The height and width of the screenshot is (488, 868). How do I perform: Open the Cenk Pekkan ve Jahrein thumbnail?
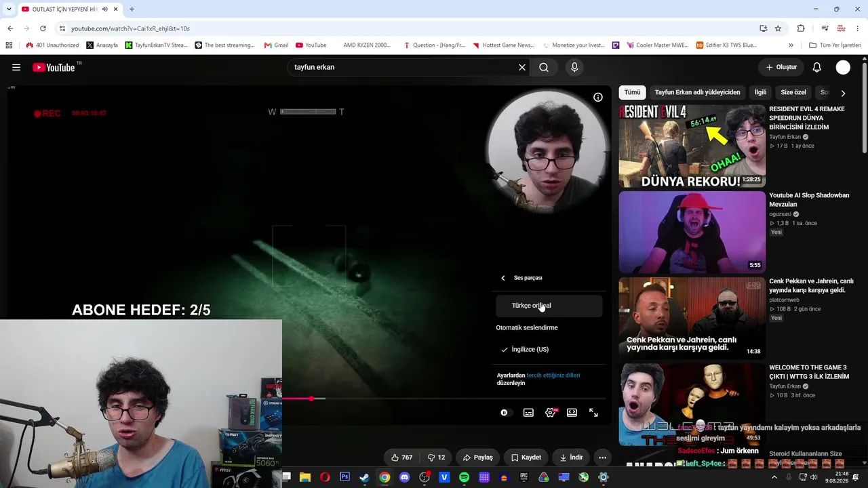pos(692,318)
